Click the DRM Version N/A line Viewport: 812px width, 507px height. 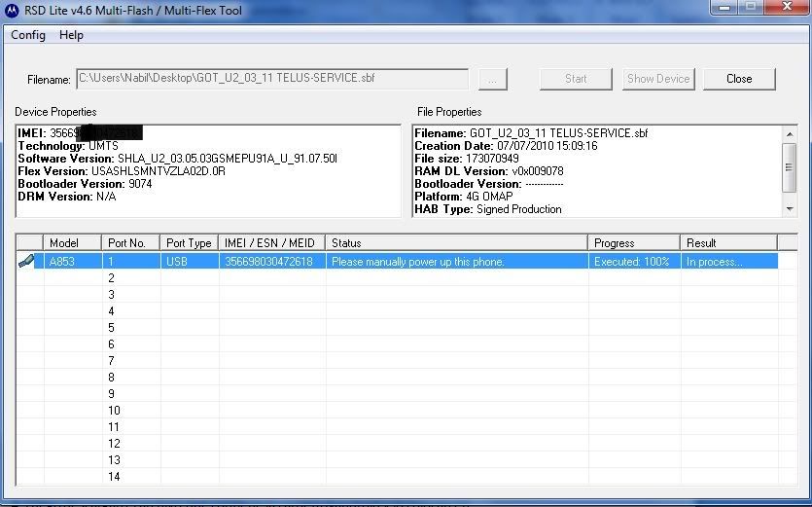[x=67, y=197]
